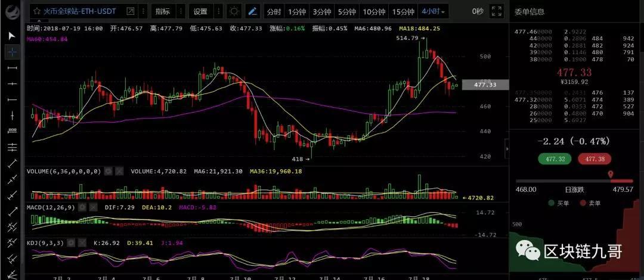Screen dimensions: 644x280
Task: Open the 设置 settings menu
Action: pos(200,11)
